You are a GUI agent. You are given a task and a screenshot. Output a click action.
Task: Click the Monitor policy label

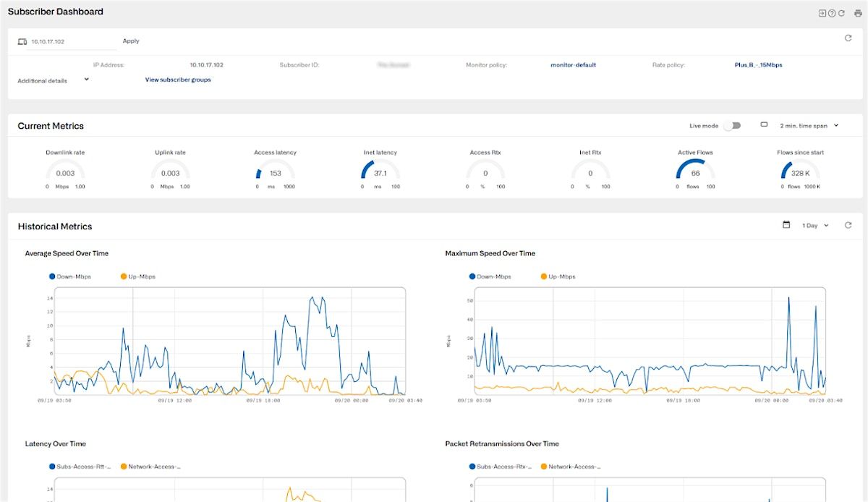[x=487, y=65]
